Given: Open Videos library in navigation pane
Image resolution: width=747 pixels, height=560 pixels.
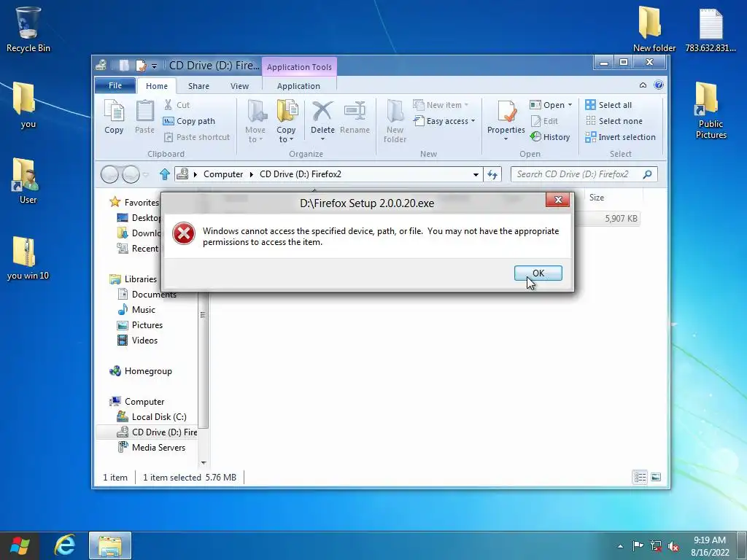Looking at the screenshot, I should click(138, 340).
